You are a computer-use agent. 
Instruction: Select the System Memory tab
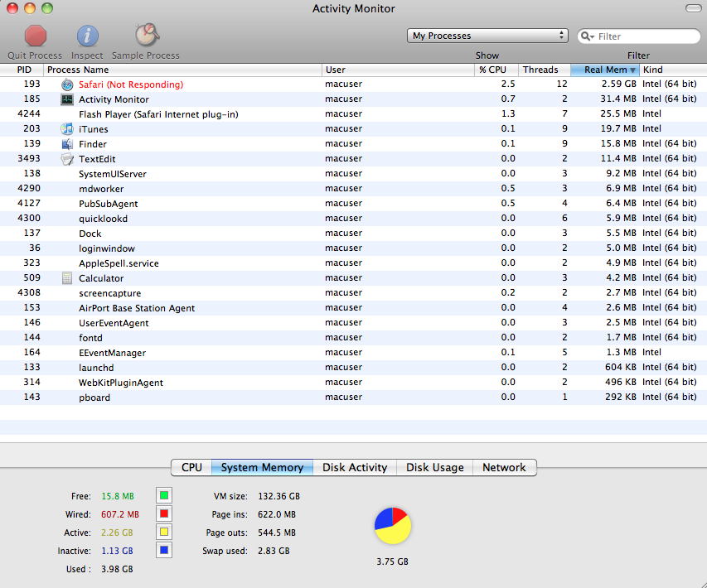[263, 468]
